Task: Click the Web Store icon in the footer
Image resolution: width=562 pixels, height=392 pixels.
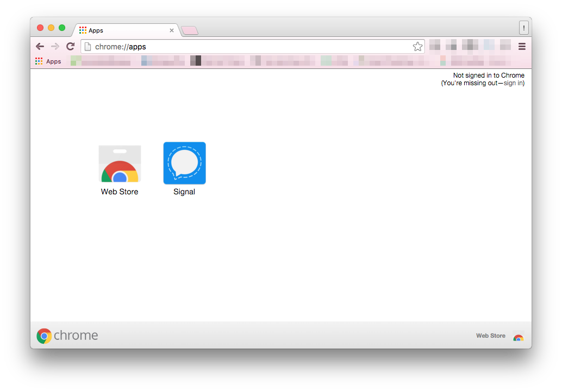Action: 518,336
